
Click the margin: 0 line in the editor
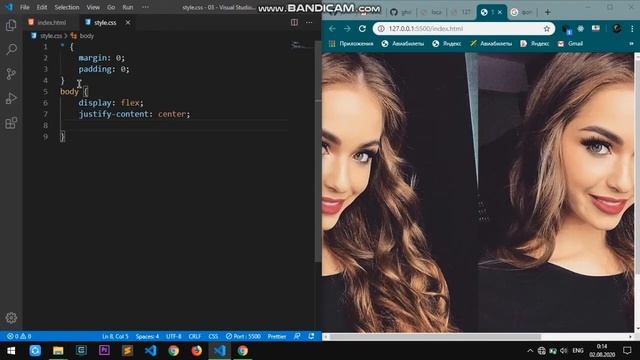pos(102,58)
